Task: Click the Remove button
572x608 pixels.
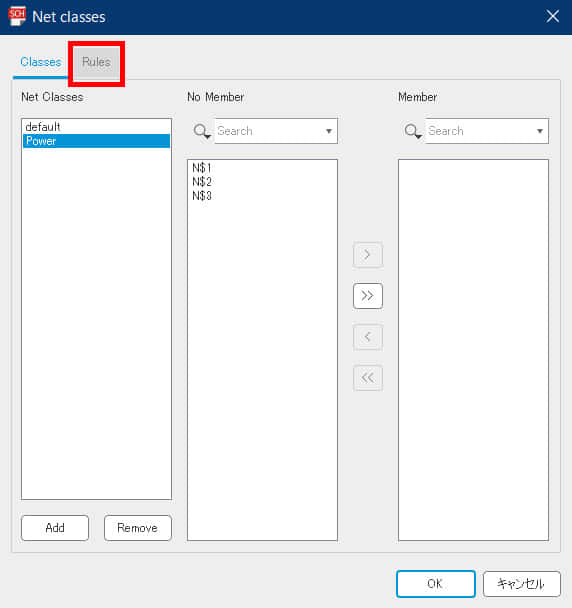Action: coord(138,528)
